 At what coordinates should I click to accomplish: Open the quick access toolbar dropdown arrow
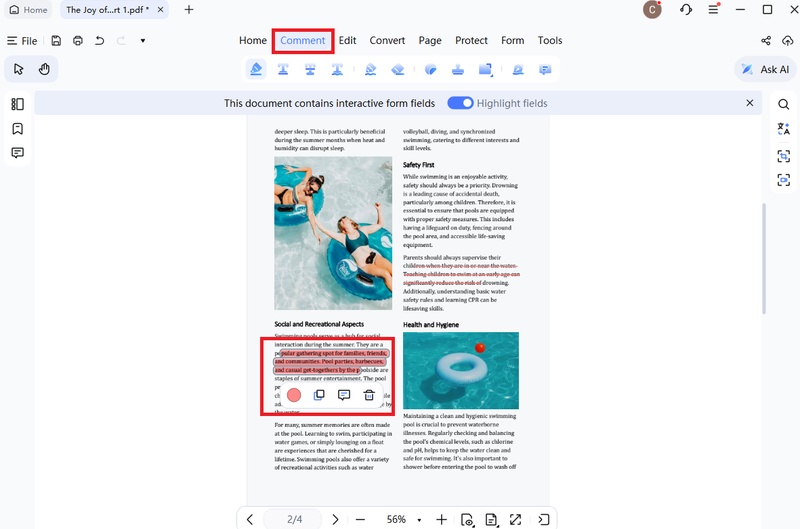click(143, 40)
